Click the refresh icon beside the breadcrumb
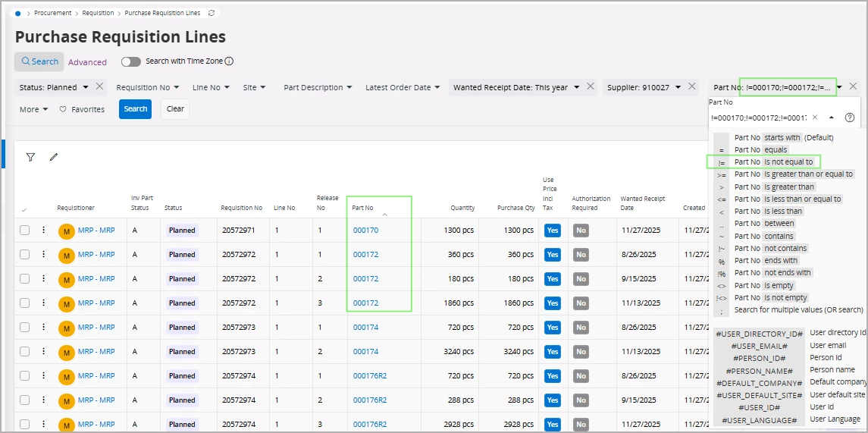The height and width of the screenshot is (433, 868). click(211, 13)
